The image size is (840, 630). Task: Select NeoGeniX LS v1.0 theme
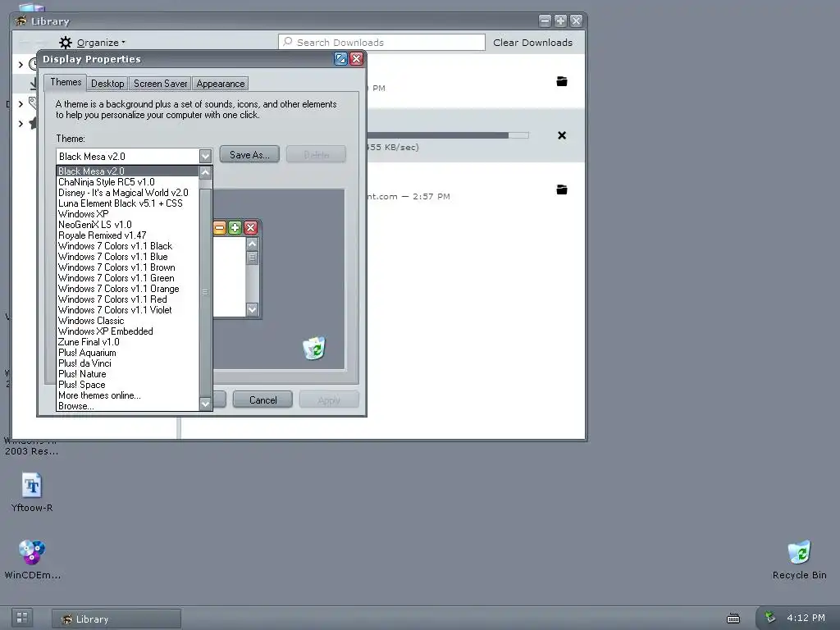[x=127, y=225]
